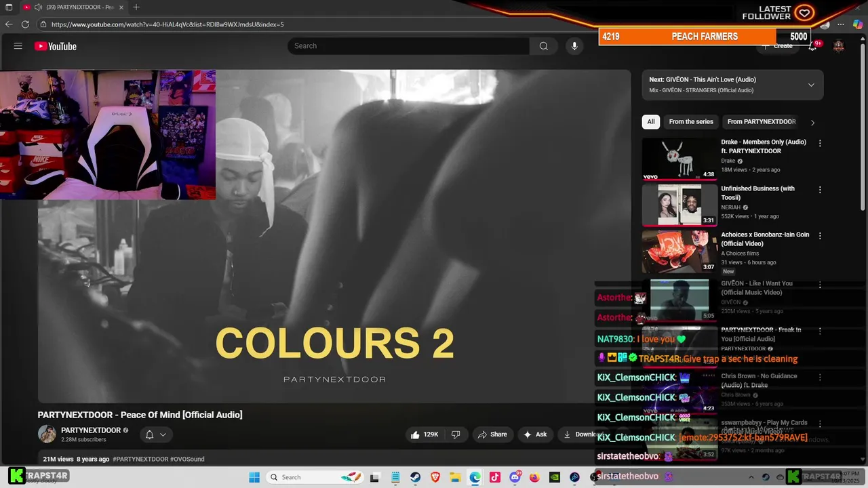Click the 21M views 8 years ago text

[76, 459]
